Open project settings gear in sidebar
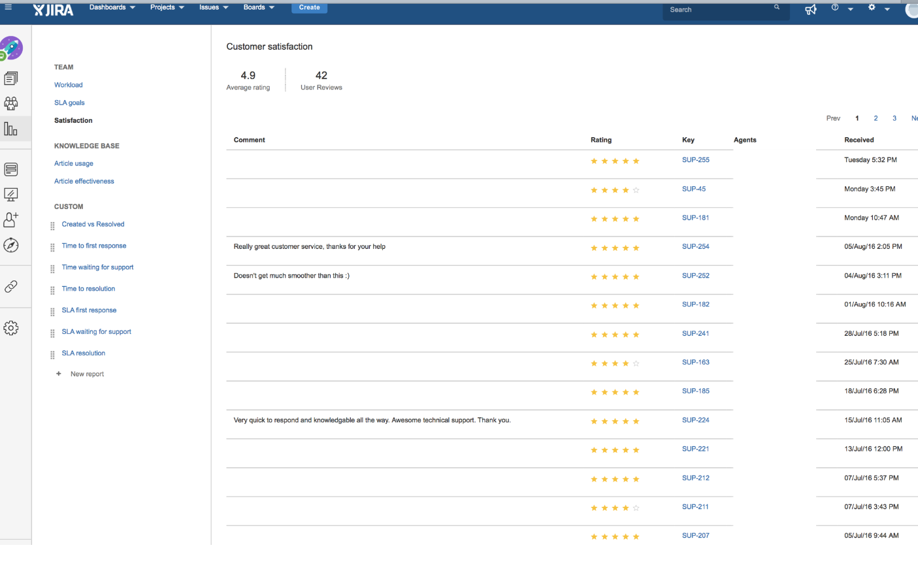This screenshot has width=918, height=588. (11, 328)
